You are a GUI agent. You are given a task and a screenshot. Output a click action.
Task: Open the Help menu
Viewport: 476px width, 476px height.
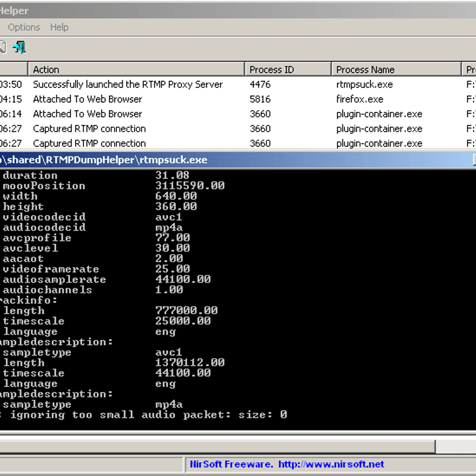[x=59, y=27]
